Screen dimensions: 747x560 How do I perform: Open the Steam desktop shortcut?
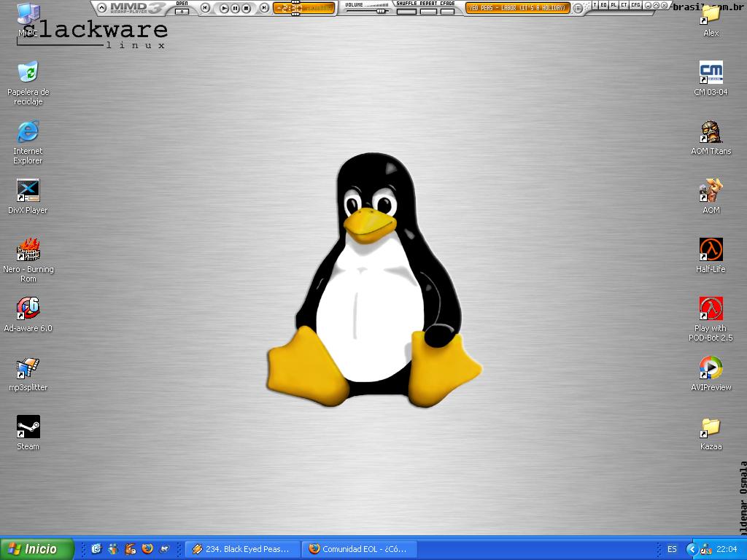tap(28, 427)
